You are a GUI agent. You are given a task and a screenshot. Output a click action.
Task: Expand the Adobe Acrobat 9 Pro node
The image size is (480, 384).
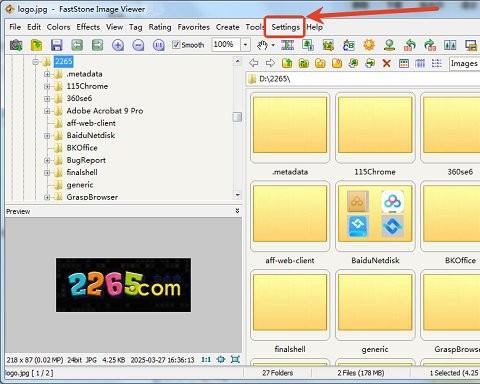(47, 111)
